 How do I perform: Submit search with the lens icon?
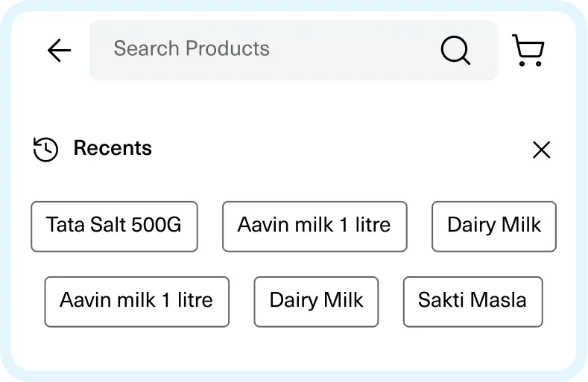455,50
